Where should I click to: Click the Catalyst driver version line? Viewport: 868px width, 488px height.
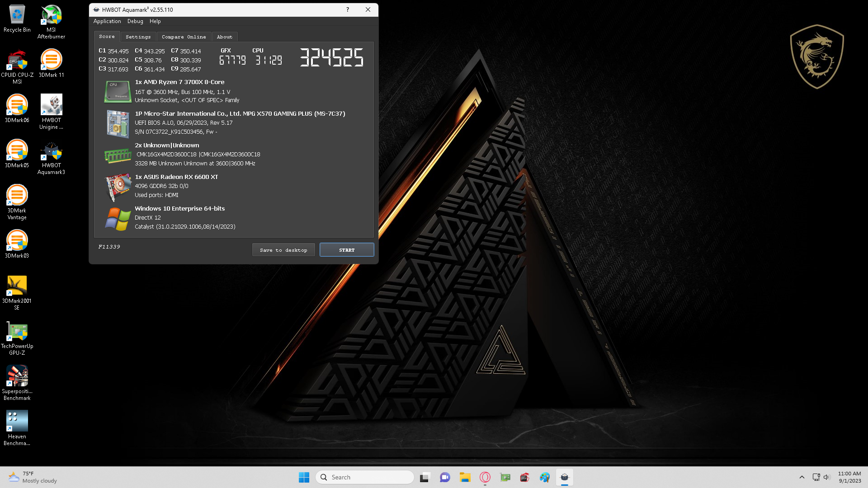coord(185,227)
